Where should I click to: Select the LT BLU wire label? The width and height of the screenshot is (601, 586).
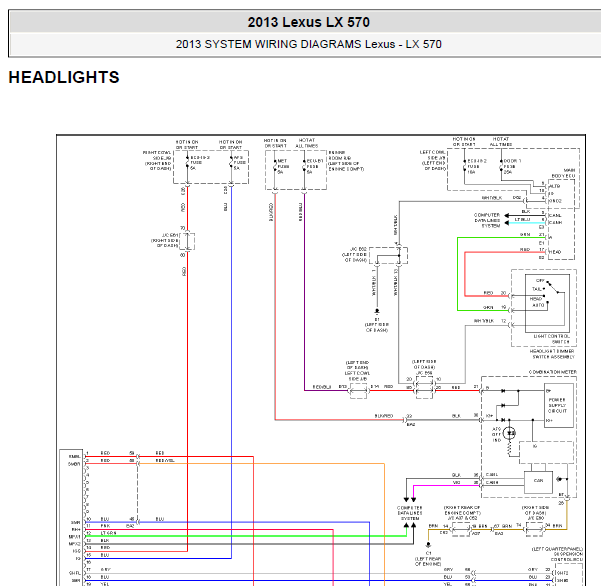[523, 219]
